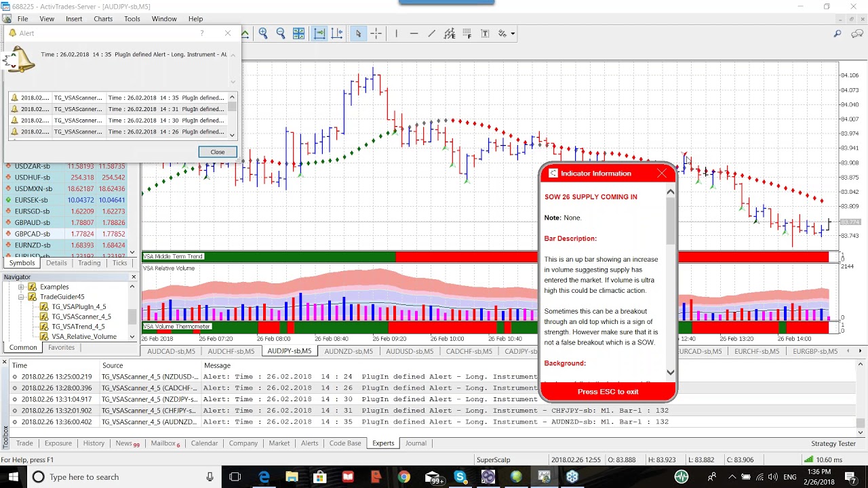The image size is (868, 488).
Task: Click the Zoom In magnifier toolbar icon
Action: [x=263, y=33]
